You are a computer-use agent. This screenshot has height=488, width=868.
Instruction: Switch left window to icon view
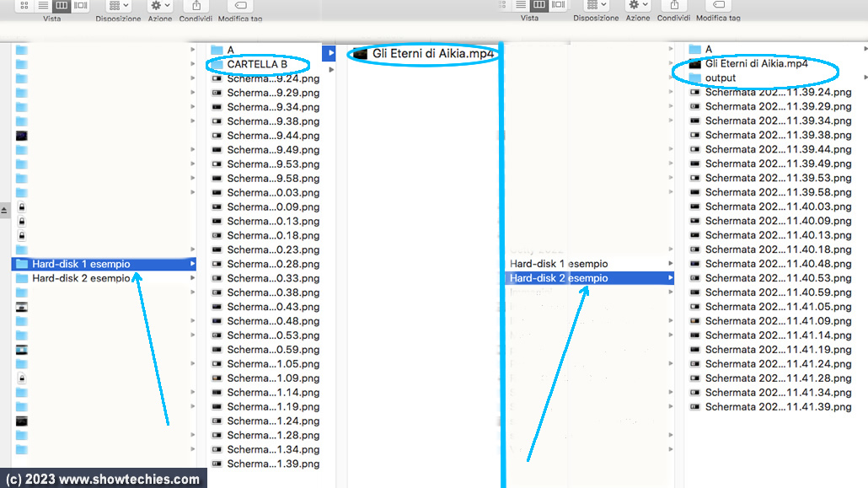(24, 6)
